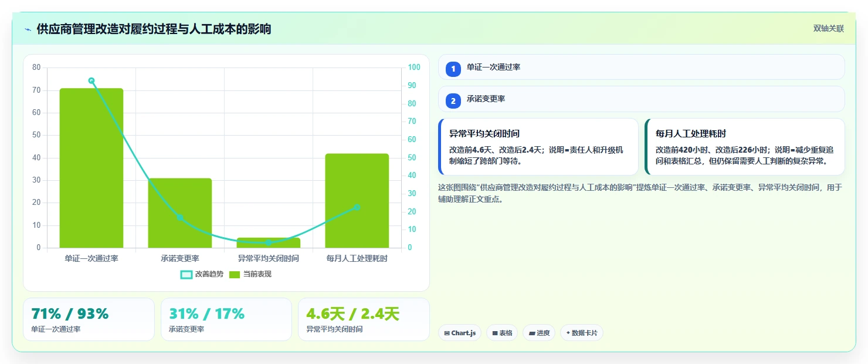Click the trend line point on 承诺变更率

180,217
